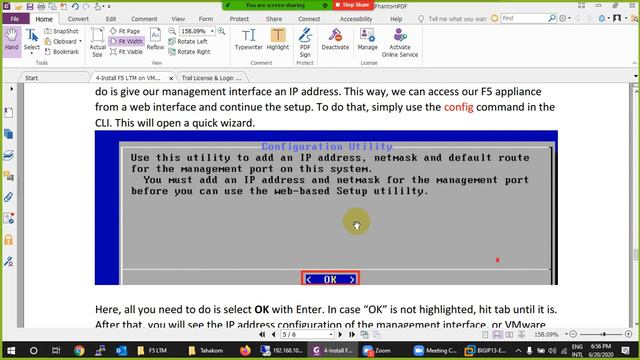Click zoom out minus in status bar
This screenshot has width=640, height=360.
[x=573, y=334]
